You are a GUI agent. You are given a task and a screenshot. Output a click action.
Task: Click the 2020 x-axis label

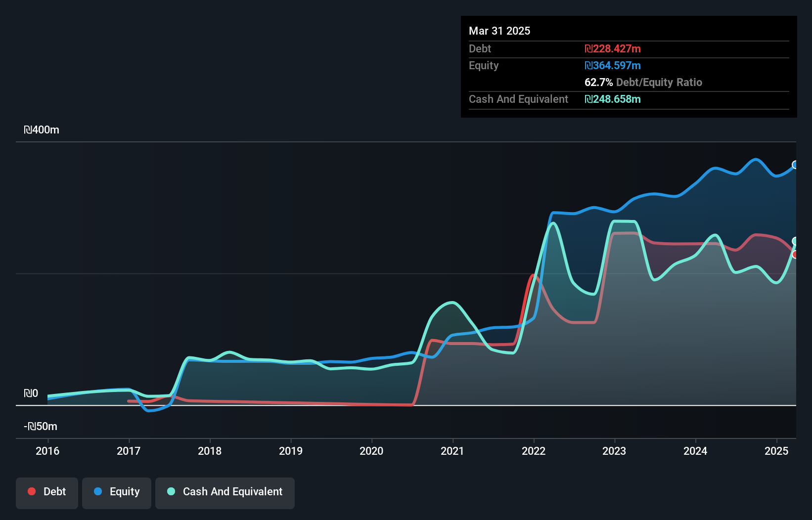click(x=371, y=451)
